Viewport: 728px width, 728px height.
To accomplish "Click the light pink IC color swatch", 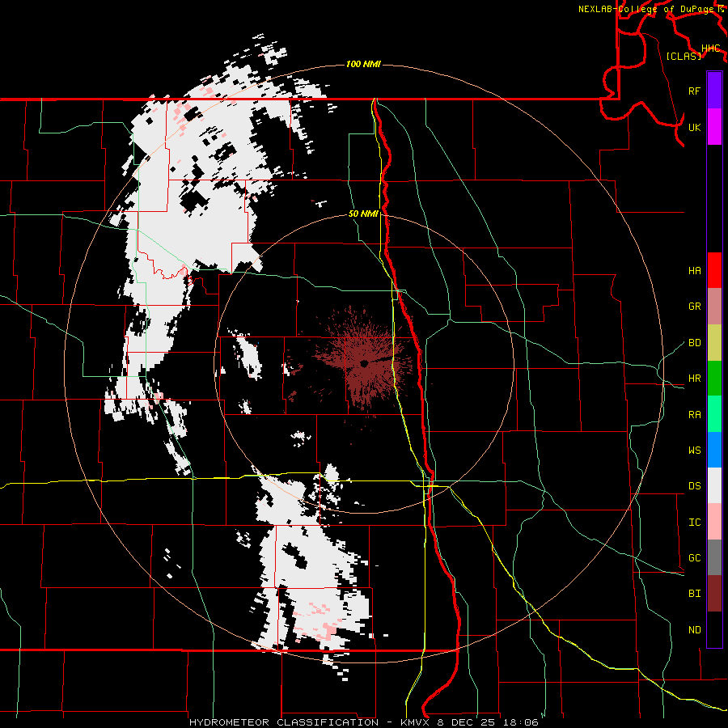I will [714, 522].
